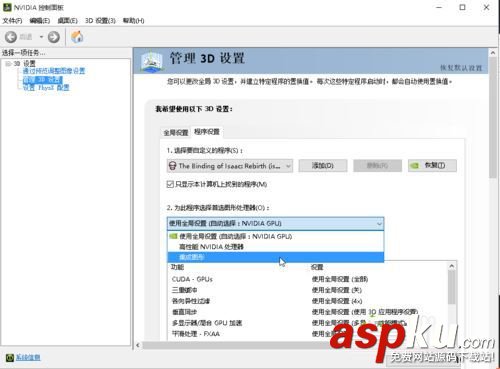
Task: Open the 3D 设置 menu
Action: click(100, 21)
